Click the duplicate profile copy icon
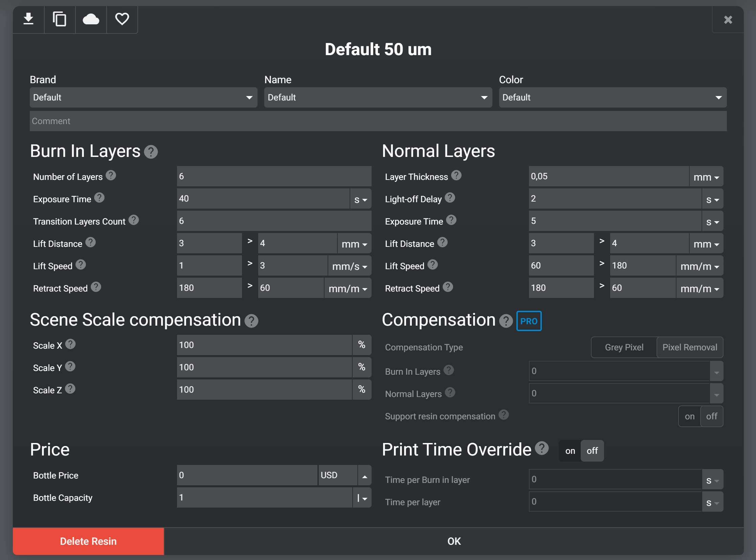 60,19
